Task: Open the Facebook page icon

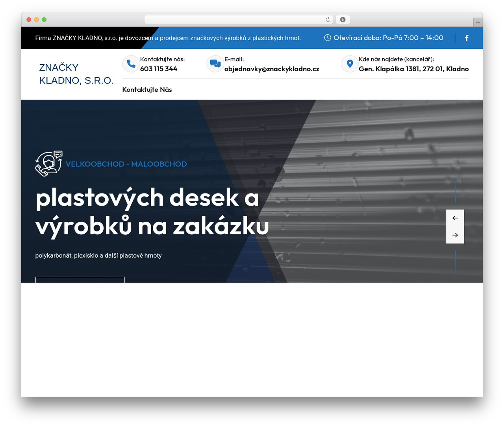Action: (x=467, y=38)
